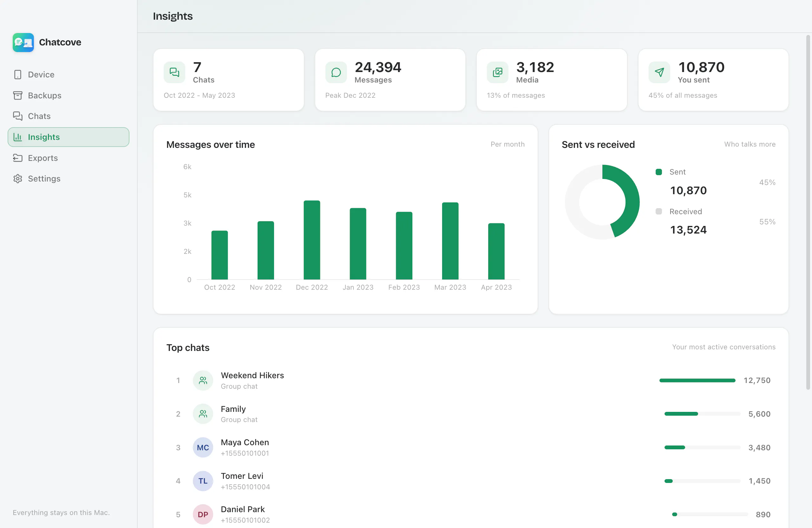Click the "Messages over time" chart title
Viewport: 812px width, 528px height.
(211, 144)
